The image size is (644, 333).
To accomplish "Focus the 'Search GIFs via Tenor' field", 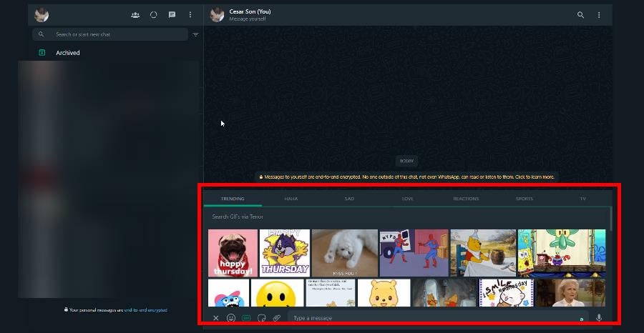I will 406,217.
